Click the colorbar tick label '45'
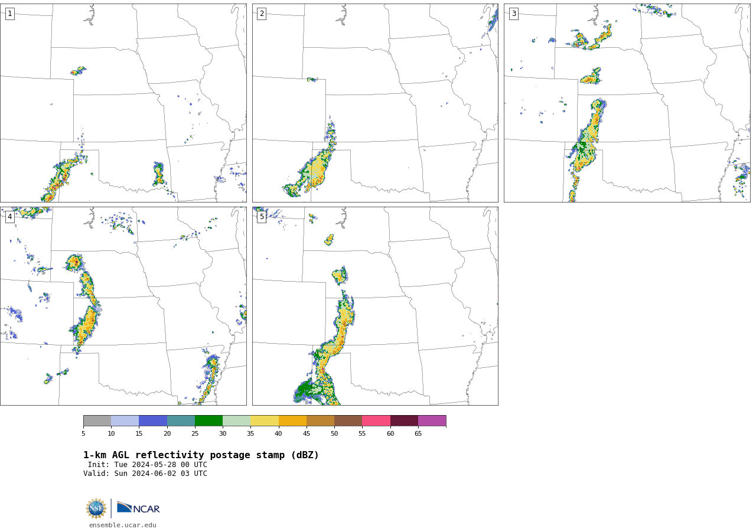 (x=307, y=434)
